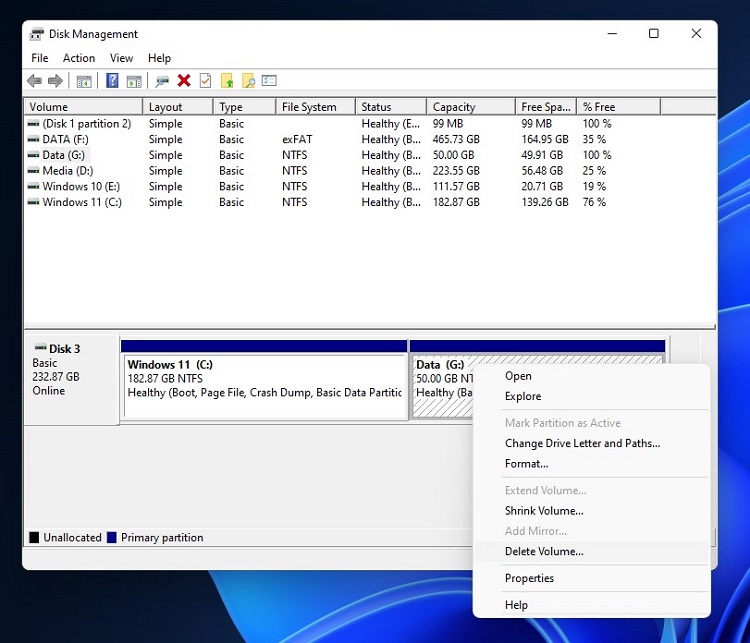This screenshot has width=750, height=643.
Task: Click the blue Primary partition legend swatch
Action: [111, 537]
